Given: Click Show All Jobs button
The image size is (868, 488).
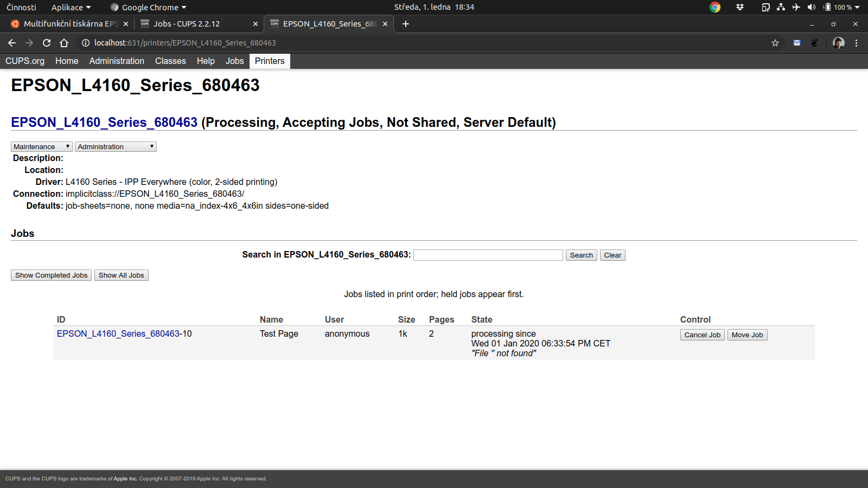Looking at the screenshot, I should click(122, 275).
